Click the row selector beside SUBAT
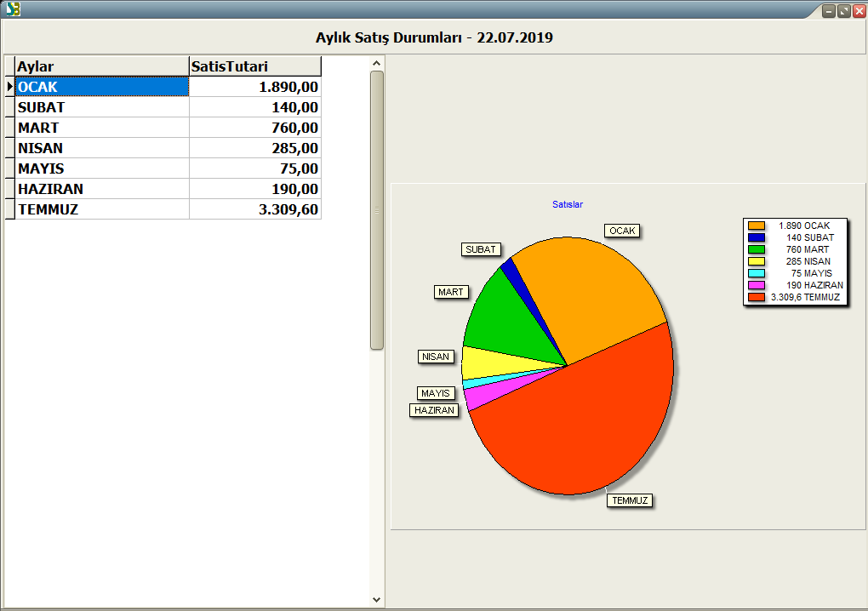 tap(10, 107)
